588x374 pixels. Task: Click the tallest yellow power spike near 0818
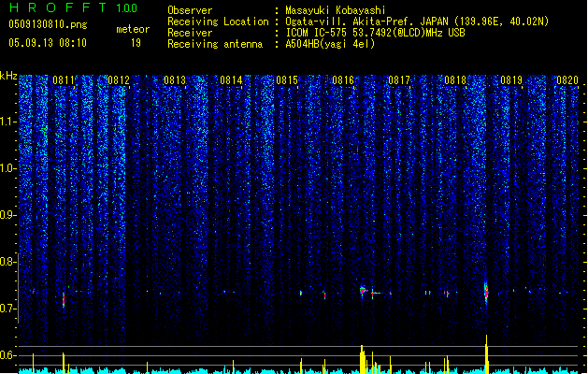click(486, 354)
